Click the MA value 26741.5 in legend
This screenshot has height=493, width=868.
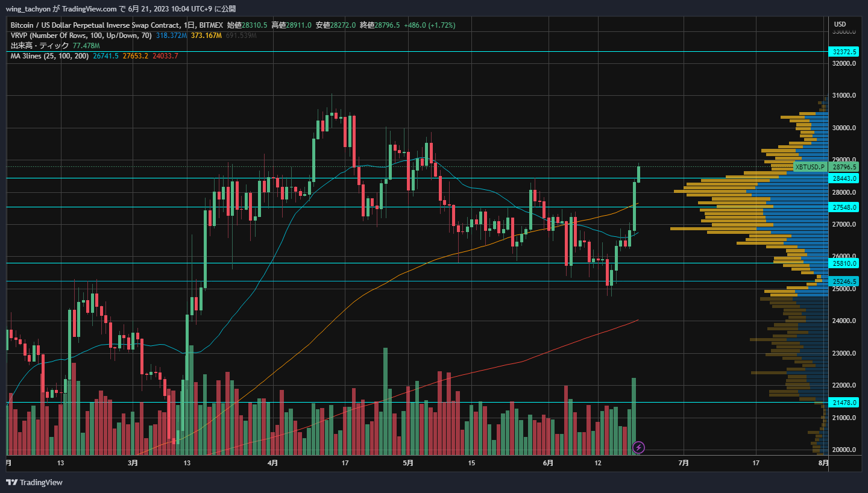(x=105, y=56)
